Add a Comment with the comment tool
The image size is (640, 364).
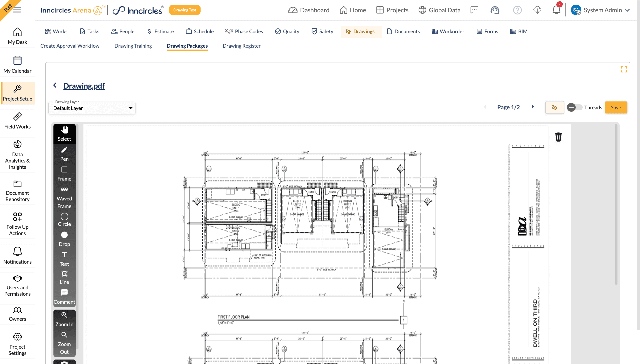64,297
